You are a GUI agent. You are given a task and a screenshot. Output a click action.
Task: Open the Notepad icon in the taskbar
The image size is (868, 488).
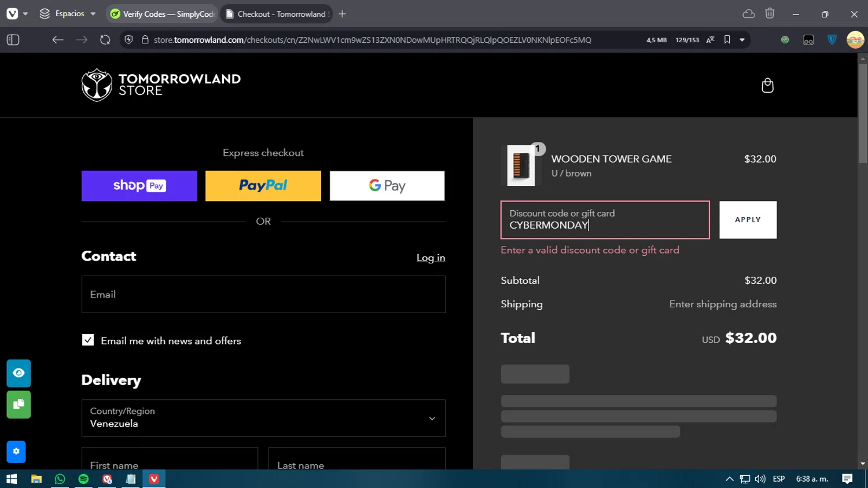tap(131, 479)
